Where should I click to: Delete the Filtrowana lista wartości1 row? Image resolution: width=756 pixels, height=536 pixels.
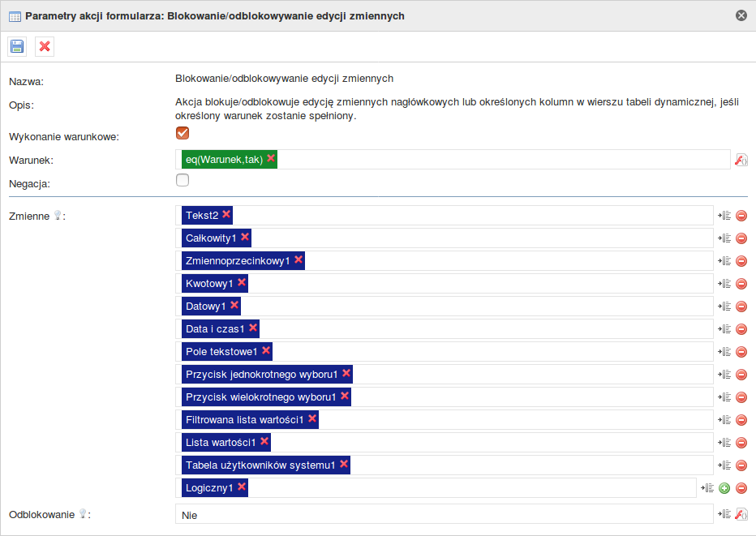[x=741, y=420]
